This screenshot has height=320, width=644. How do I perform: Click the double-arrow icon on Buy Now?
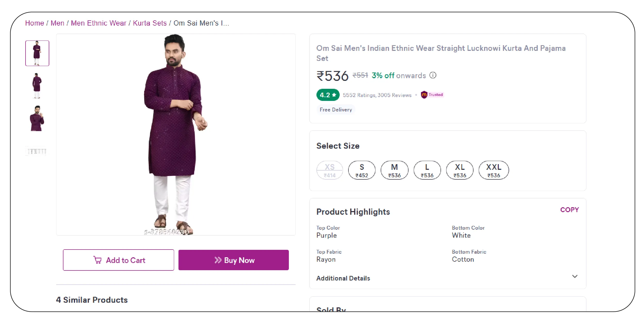pos(218,260)
